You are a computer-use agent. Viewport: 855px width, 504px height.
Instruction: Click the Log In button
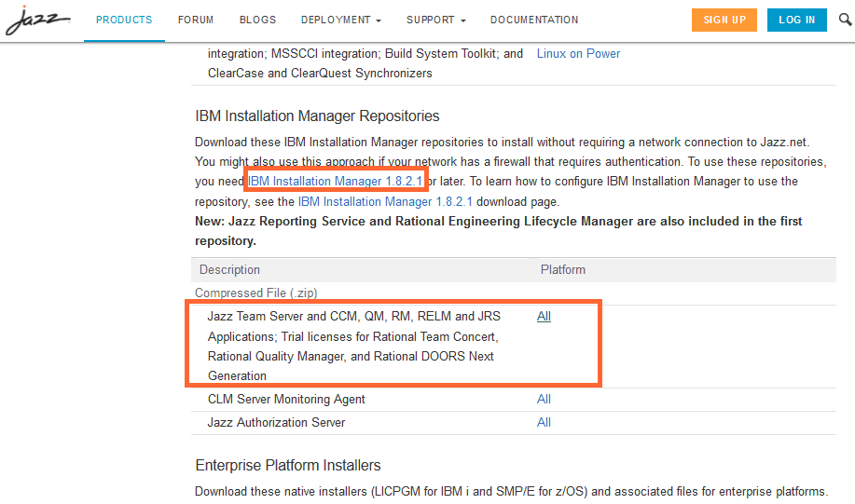796,20
